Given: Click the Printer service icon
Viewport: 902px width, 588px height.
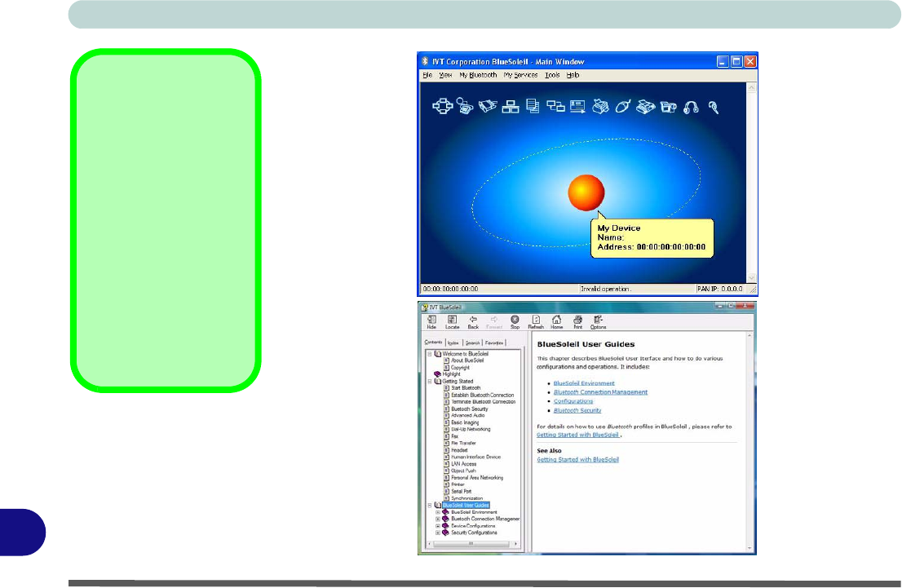Looking at the screenshot, I should pyautogui.click(x=600, y=107).
